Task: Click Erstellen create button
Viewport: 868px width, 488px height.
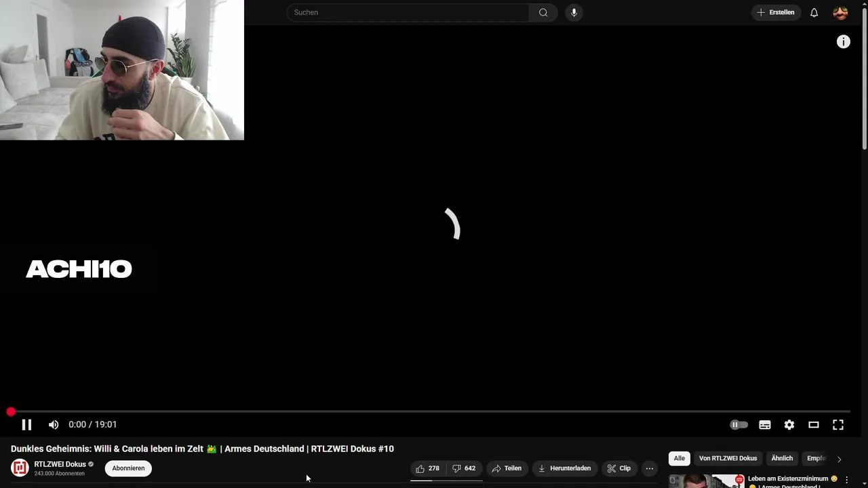Action: [776, 12]
